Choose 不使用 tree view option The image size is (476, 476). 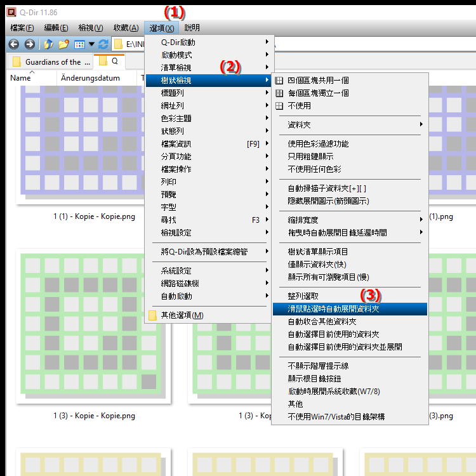[x=350, y=106]
